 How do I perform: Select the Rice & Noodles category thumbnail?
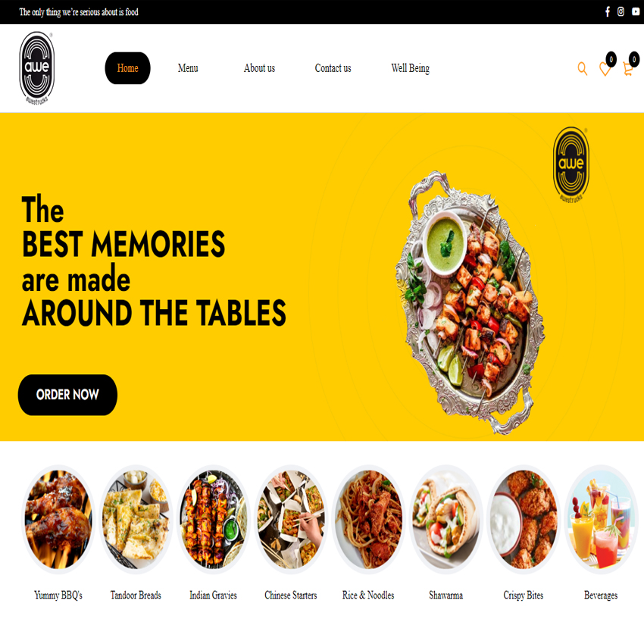click(368, 520)
